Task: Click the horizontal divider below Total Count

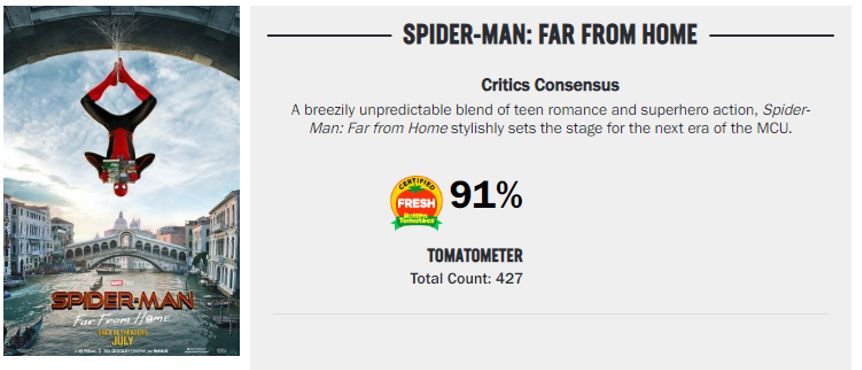Action: tap(550, 314)
